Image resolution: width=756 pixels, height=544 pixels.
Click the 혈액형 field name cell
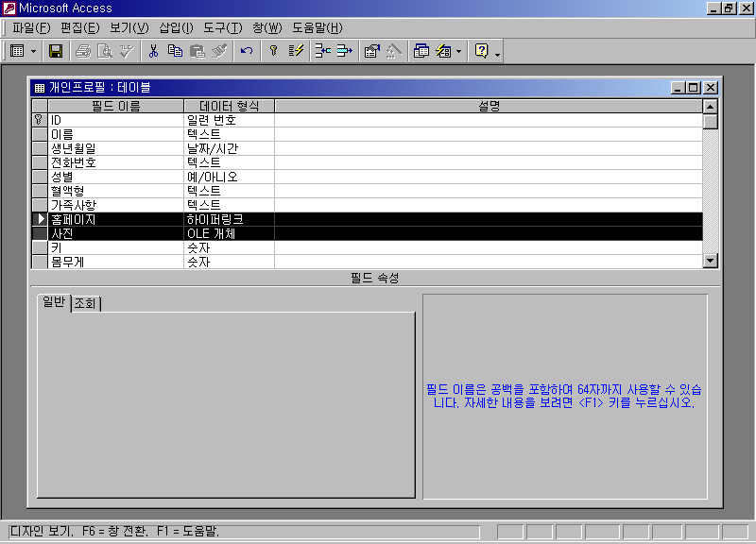(115, 191)
